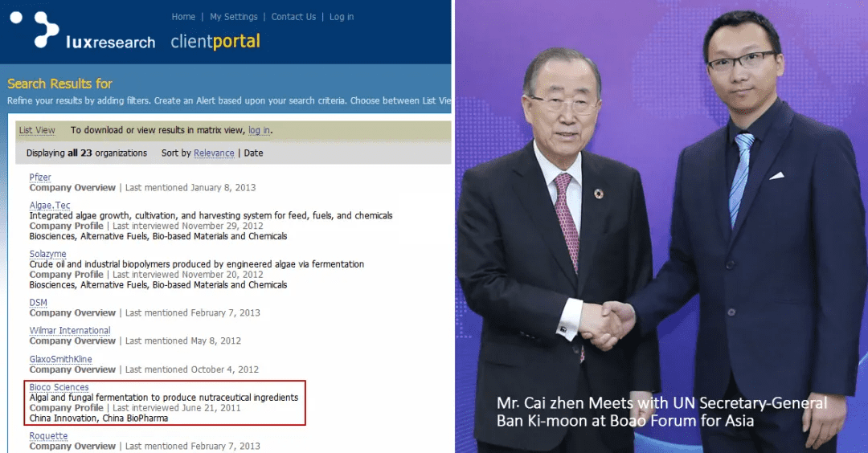The height and width of the screenshot is (453, 868).
Task: Open the Bioco Sciences link
Action: tap(59, 387)
